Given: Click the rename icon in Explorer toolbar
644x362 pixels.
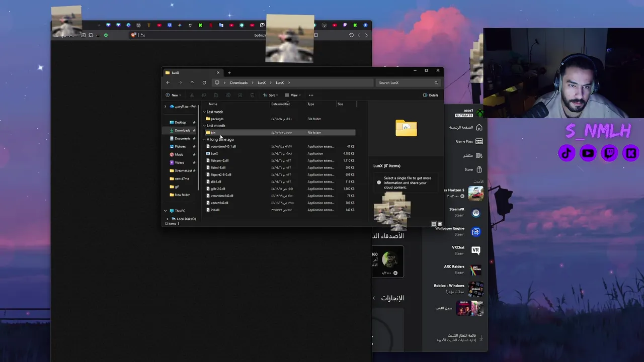Looking at the screenshot, I should click(x=228, y=95).
